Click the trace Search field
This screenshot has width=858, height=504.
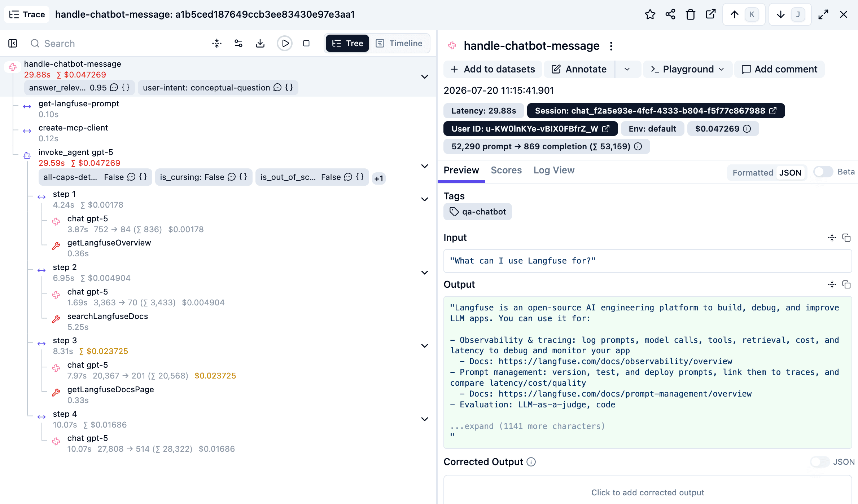tap(115, 43)
